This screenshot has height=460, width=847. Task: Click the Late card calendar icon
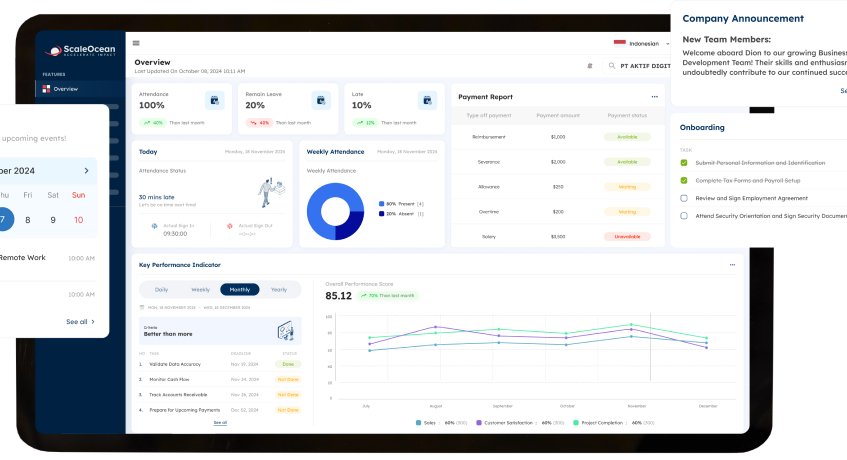coord(428,100)
